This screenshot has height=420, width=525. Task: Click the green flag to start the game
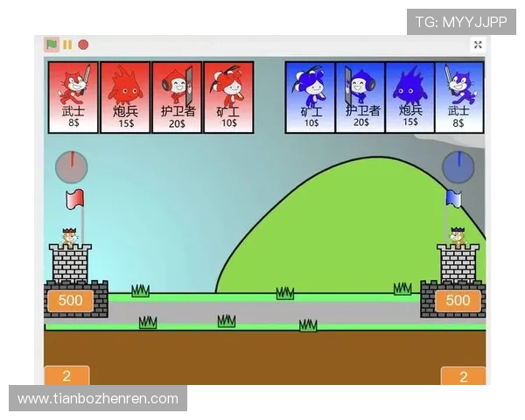point(52,44)
